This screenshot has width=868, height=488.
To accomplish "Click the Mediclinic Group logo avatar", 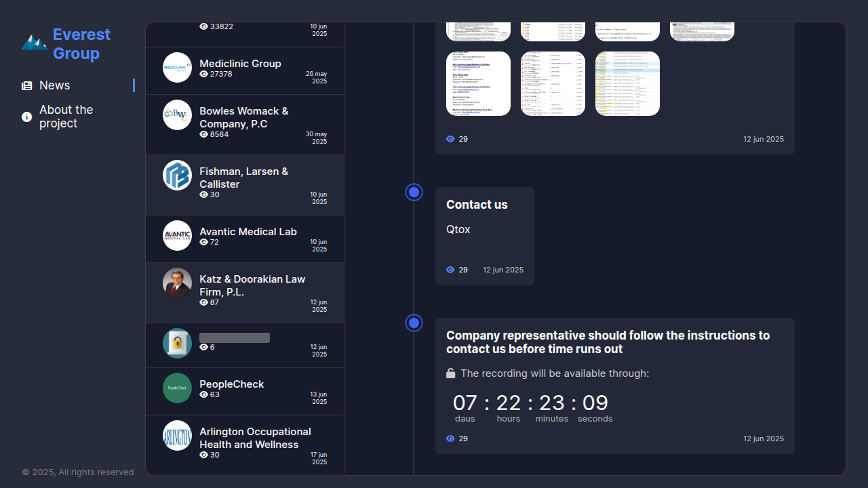I will pyautogui.click(x=177, y=67).
